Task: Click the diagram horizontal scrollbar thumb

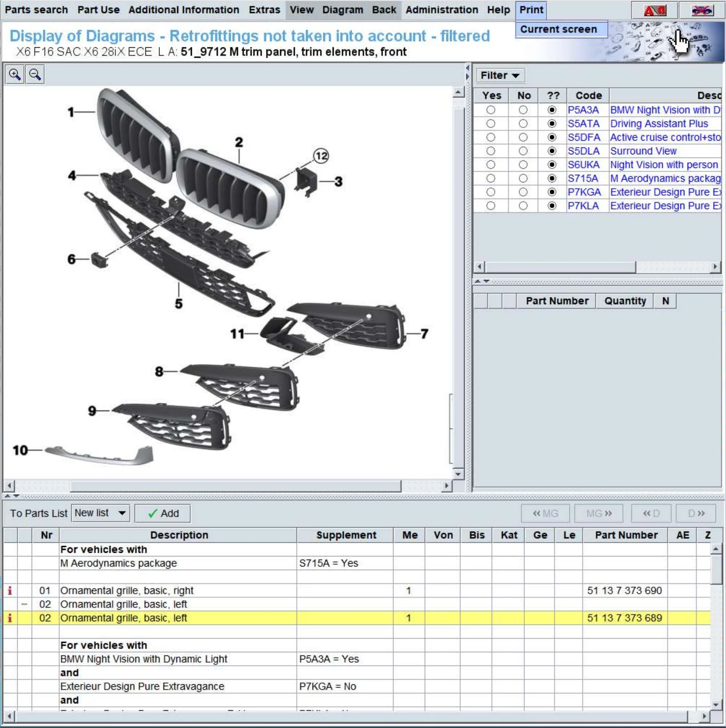Action: pyautogui.click(x=235, y=486)
